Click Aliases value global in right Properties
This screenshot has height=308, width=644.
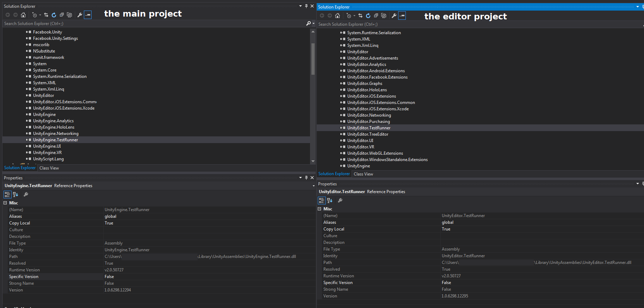(447, 222)
